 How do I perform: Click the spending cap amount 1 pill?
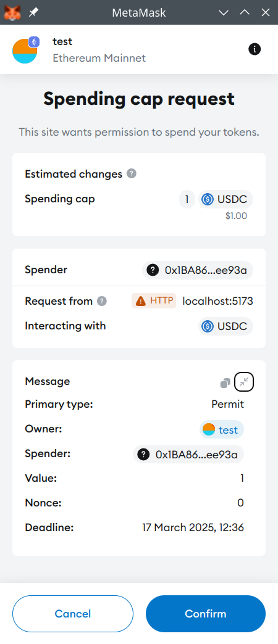pyautogui.click(x=187, y=200)
